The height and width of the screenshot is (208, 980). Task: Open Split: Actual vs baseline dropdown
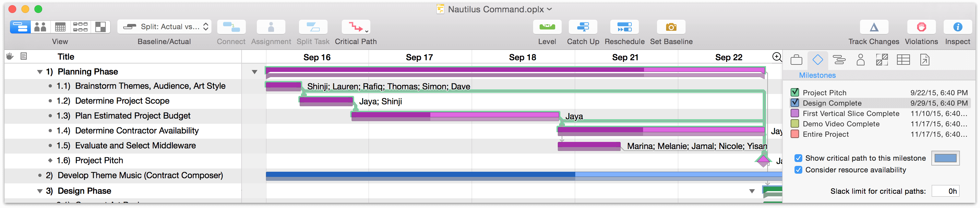click(164, 27)
